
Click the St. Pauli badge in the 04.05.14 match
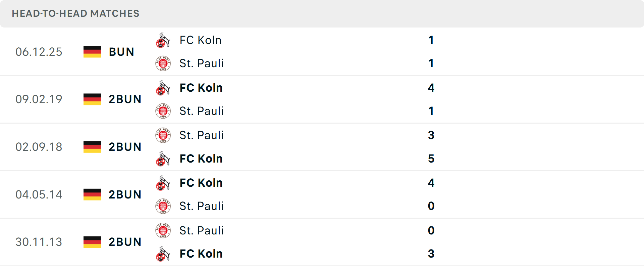click(163, 206)
